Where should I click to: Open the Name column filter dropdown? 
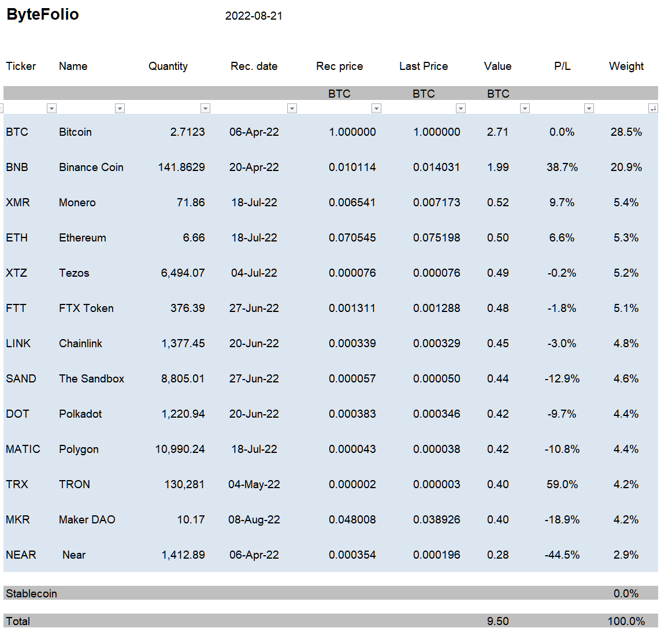[x=120, y=109]
